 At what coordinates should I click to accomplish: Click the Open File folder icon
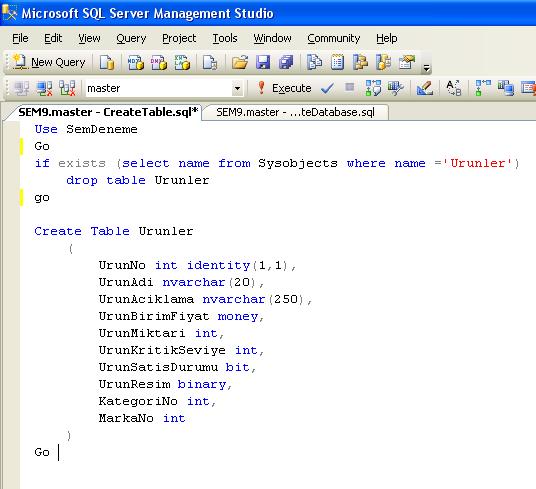[x=240, y=63]
